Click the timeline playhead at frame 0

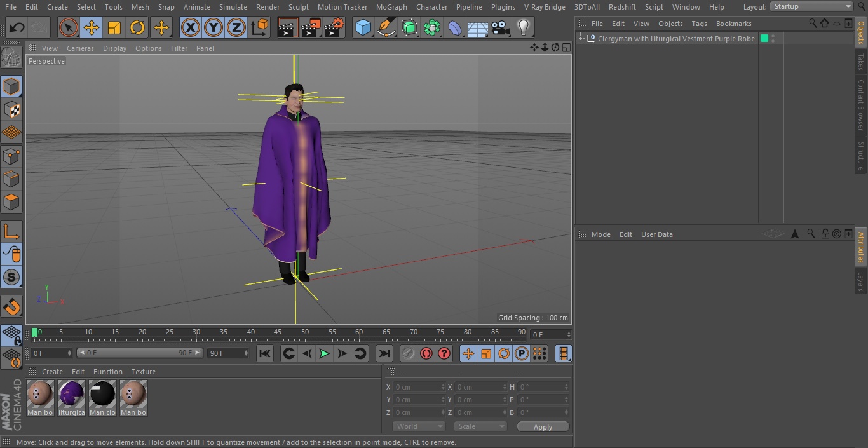pos(35,332)
